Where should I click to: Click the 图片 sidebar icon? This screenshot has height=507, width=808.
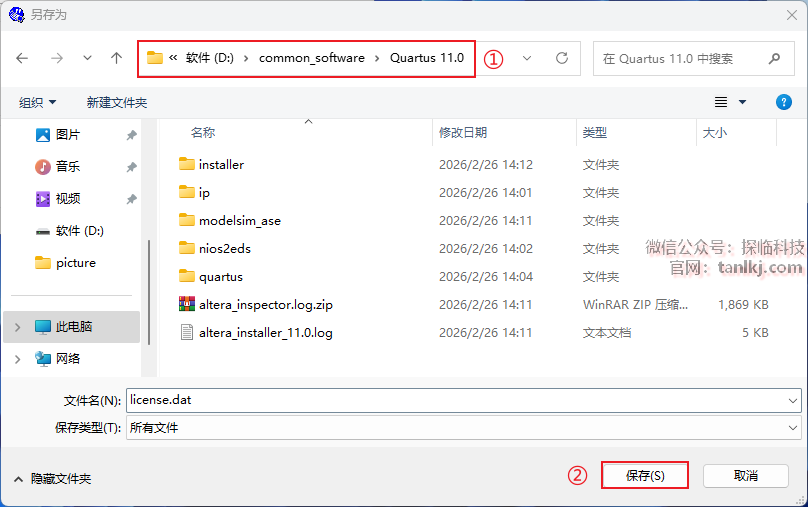click(43, 135)
